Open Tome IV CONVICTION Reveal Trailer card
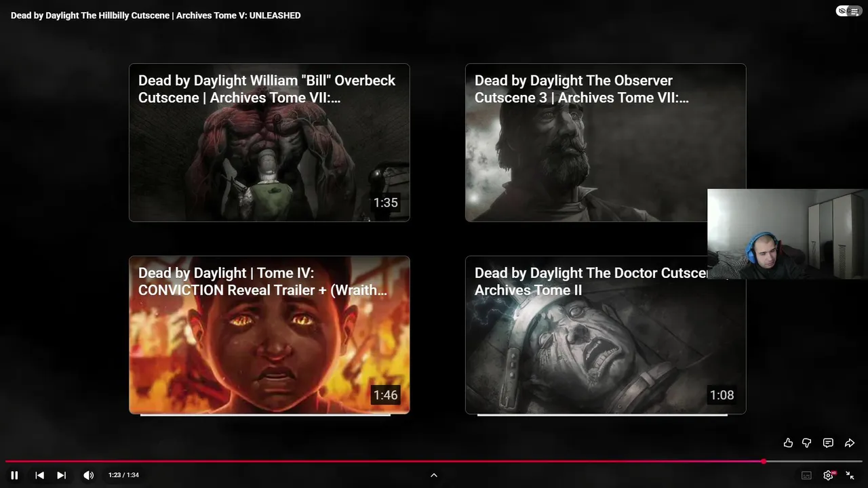 tap(269, 335)
